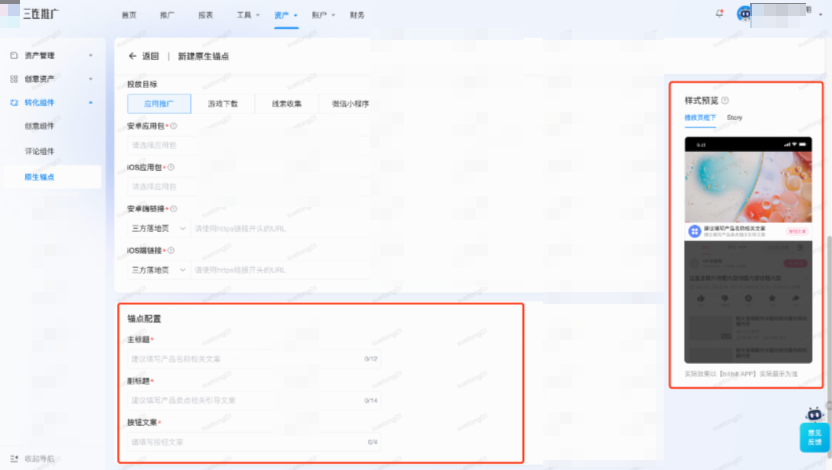Switch to the 播放页框下 preview tab
832x470 pixels.
(x=700, y=117)
